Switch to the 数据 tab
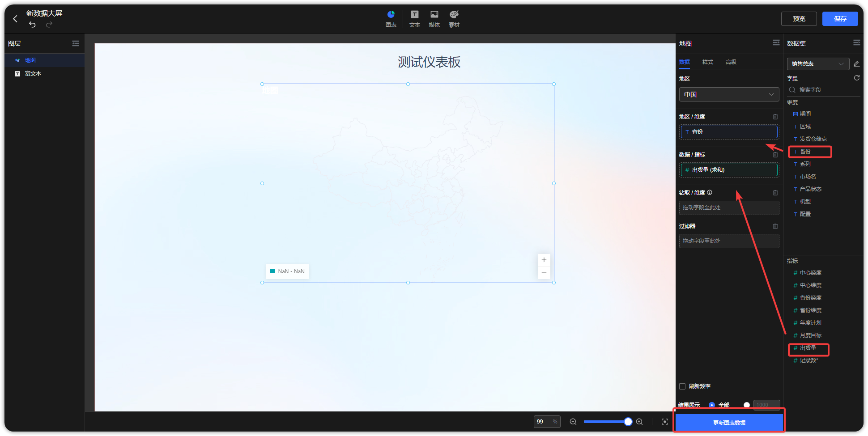868x436 pixels. pos(685,62)
